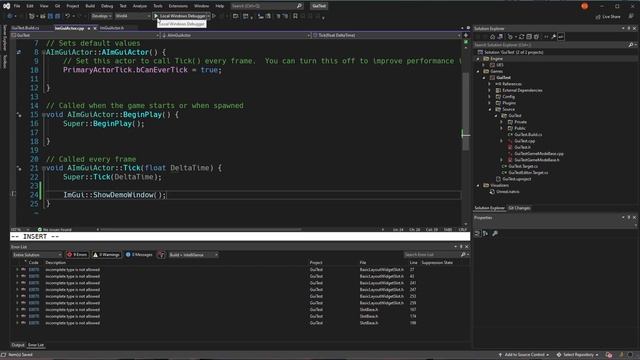
Task: Click the Visual Studio logo icon
Action: point(7,6)
